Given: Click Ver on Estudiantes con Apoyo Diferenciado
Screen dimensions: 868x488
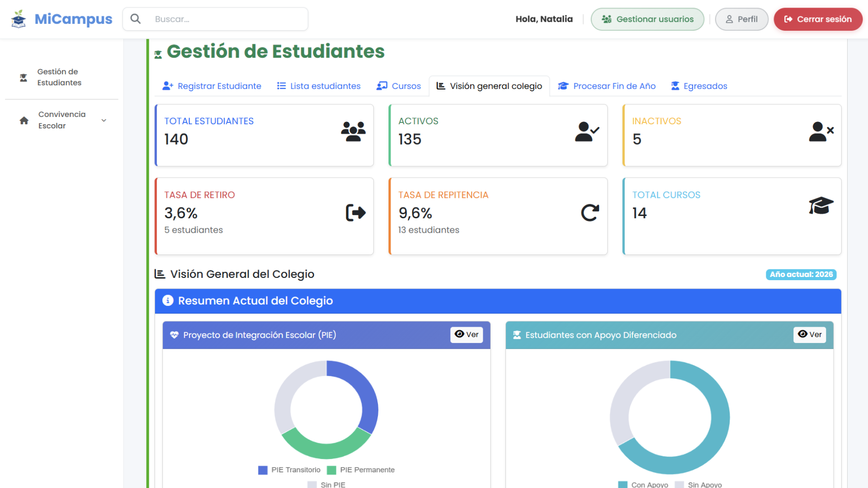Looking at the screenshot, I should [810, 335].
